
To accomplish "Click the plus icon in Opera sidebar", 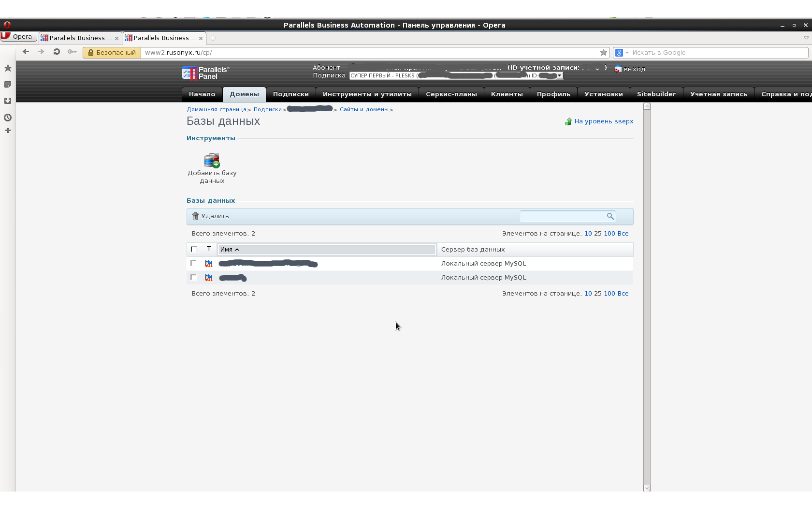I will coord(8,131).
